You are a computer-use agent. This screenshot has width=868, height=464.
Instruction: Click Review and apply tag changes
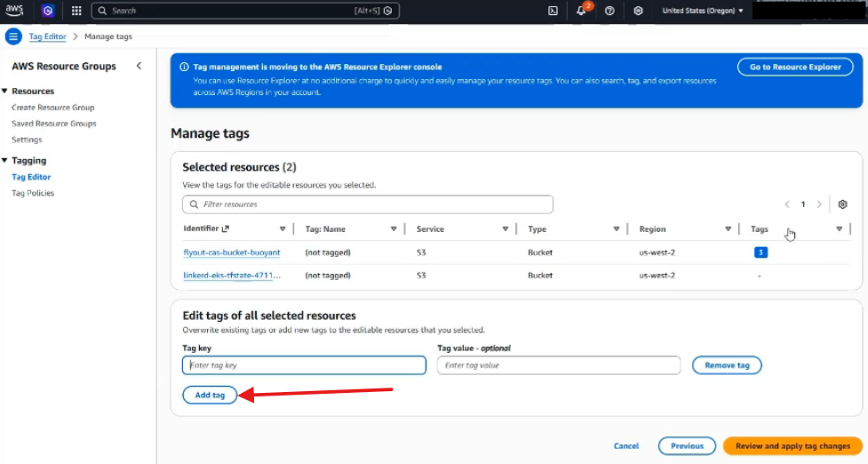(792, 445)
